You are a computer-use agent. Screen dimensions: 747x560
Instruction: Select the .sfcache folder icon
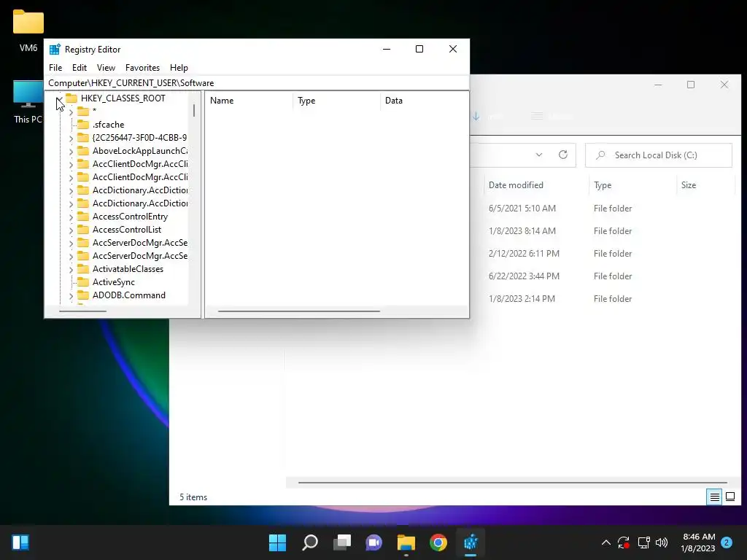[x=83, y=124]
